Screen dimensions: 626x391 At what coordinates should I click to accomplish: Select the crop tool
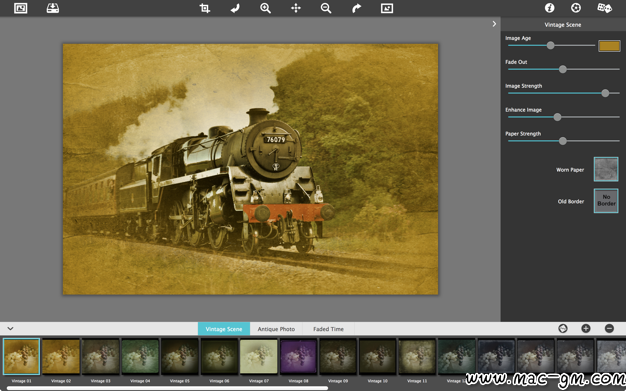point(204,8)
